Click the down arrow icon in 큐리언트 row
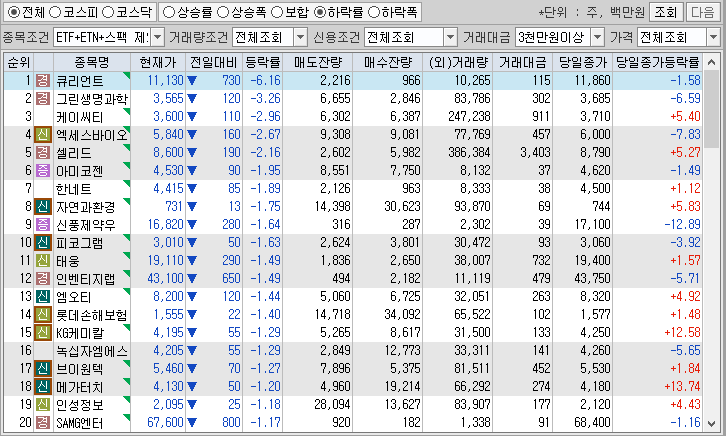Image resolution: width=726 pixels, height=436 pixels. tap(192, 81)
